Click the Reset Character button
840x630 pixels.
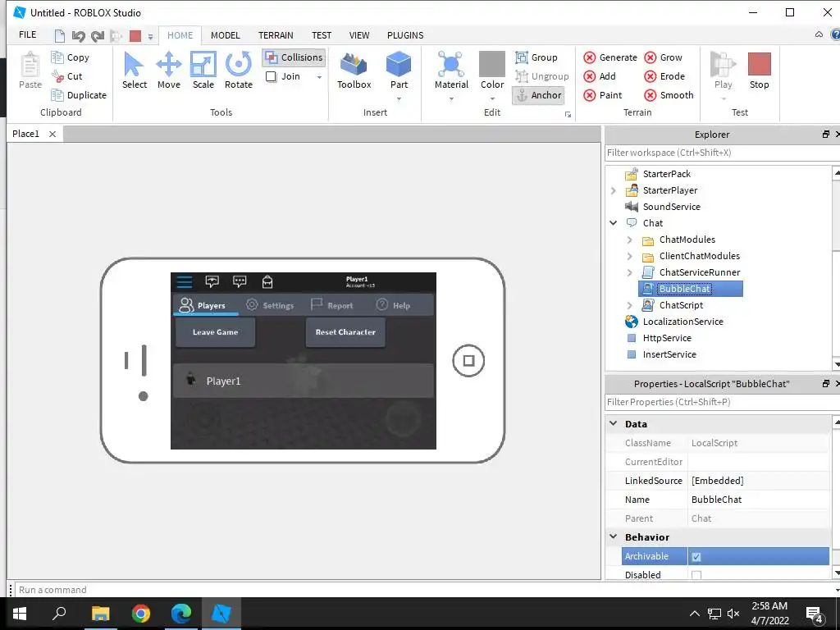(345, 332)
